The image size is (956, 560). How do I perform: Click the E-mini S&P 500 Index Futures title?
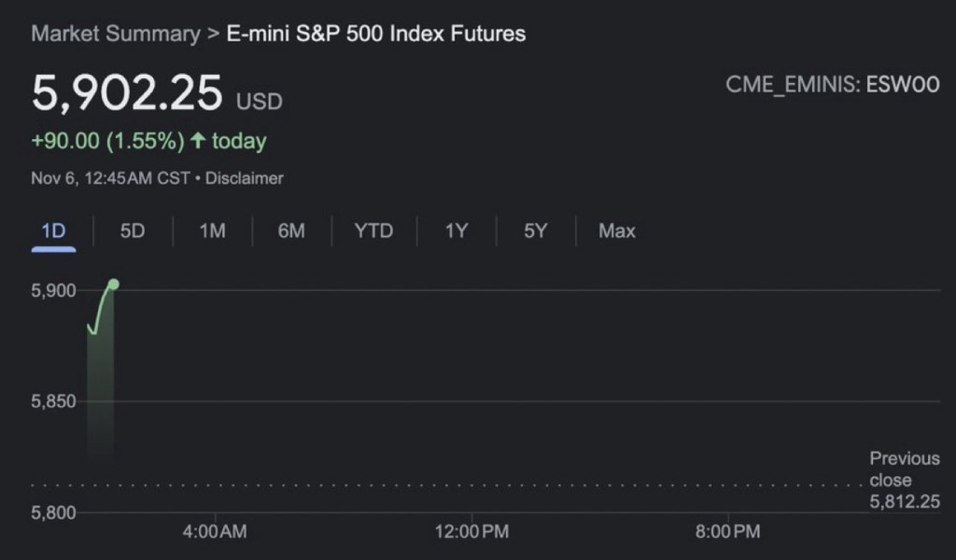(376, 35)
